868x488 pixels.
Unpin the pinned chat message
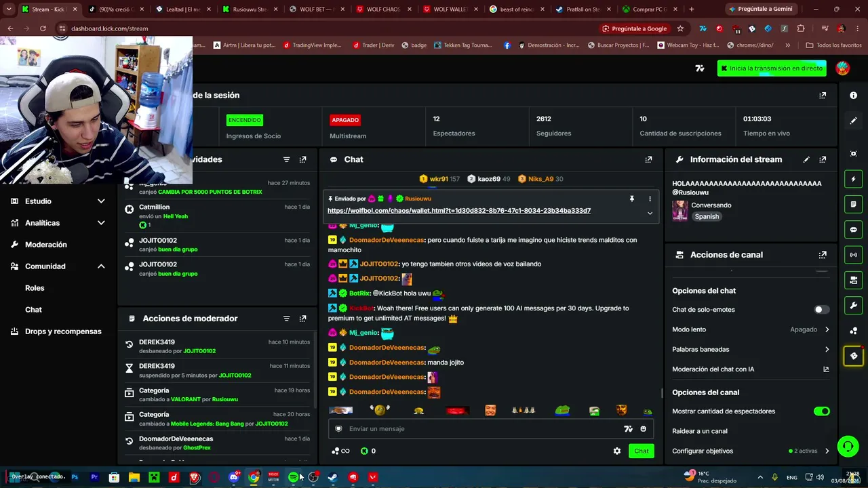point(631,199)
